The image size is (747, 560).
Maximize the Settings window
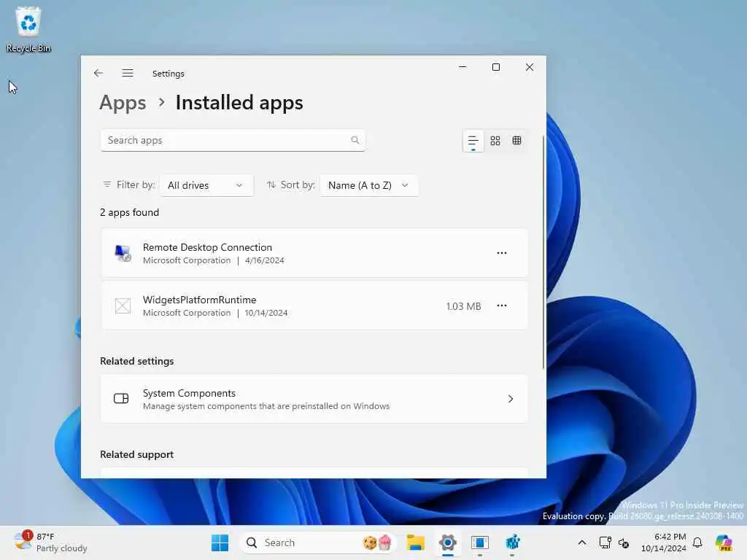496,67
